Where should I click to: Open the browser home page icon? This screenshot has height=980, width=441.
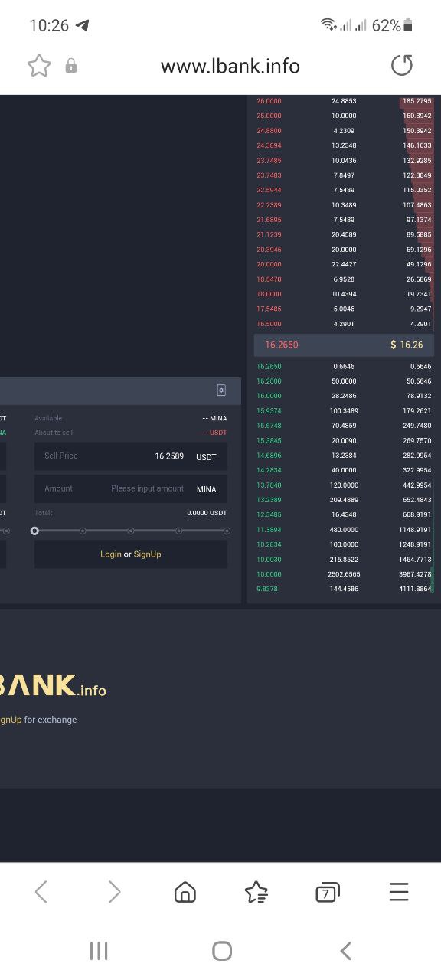point(185,892)
